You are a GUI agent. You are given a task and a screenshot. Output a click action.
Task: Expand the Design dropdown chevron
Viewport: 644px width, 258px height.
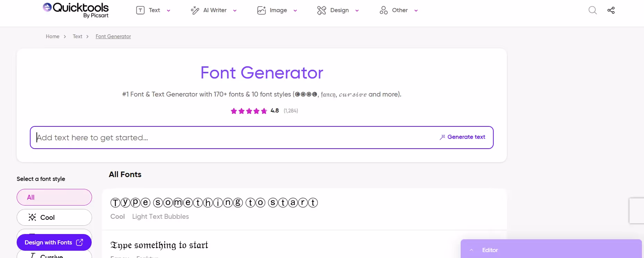pyautogui.click(x=357, y=11)
